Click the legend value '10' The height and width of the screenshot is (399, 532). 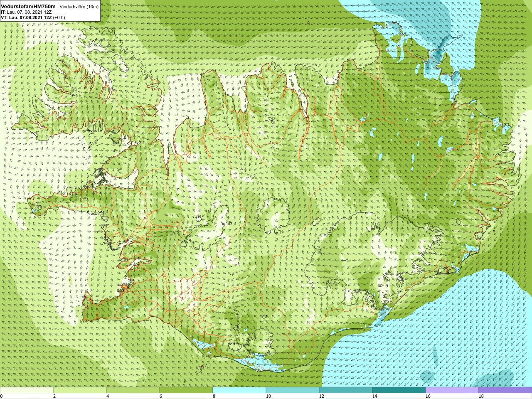(x=268, y=396)
